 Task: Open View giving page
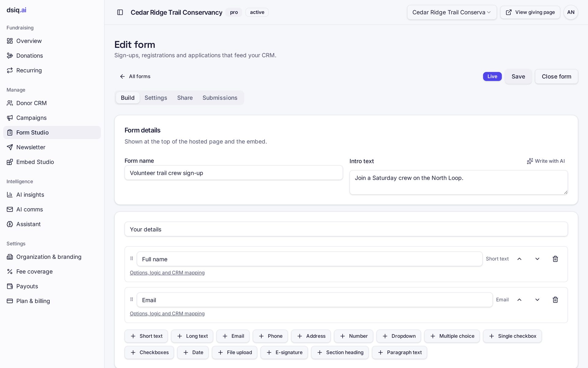click(530, 12)
